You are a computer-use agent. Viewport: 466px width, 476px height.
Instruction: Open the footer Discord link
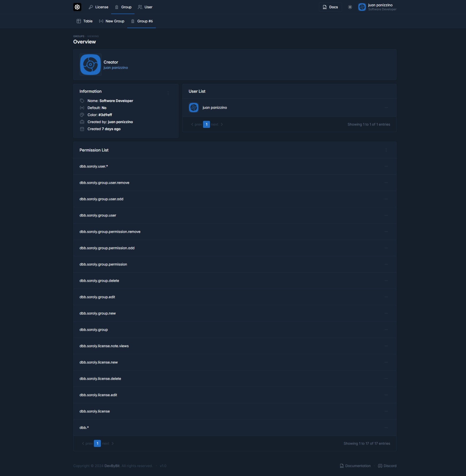pos(387,466)
